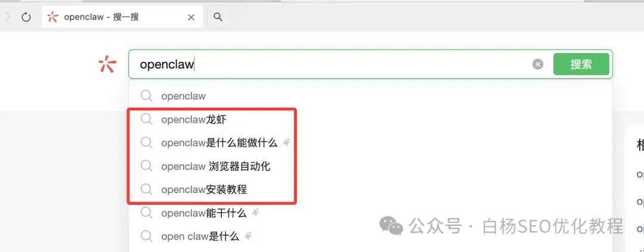Image resolution: width=644 pixels, height=252 pixels.
Task: Choose the 'openclaw龙虾' suggestion
Action: pos(370,120)
